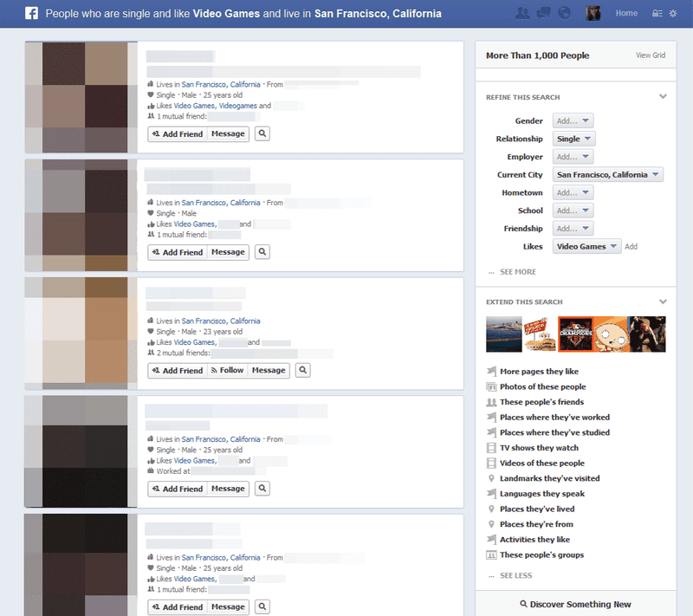Open account settings gear icon

pyautogui.click(x=673, y=13)
